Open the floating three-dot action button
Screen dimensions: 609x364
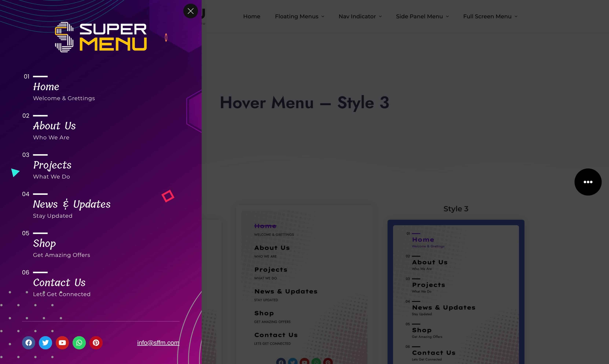pyautogui.click(x=588, y=182)
